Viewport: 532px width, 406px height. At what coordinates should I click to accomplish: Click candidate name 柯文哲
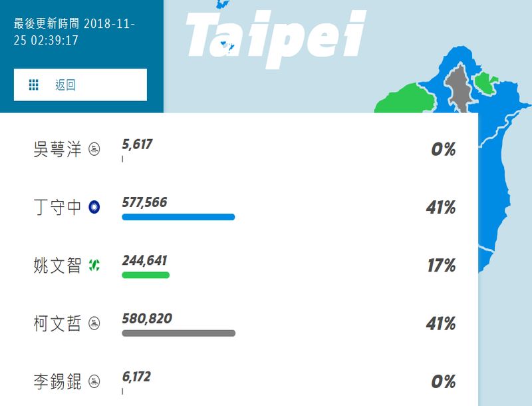tap(57, 323)
